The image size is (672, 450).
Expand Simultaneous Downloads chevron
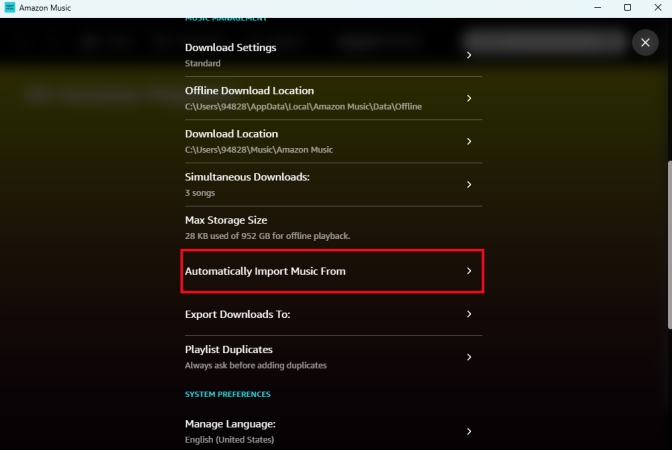coord(469,184)
